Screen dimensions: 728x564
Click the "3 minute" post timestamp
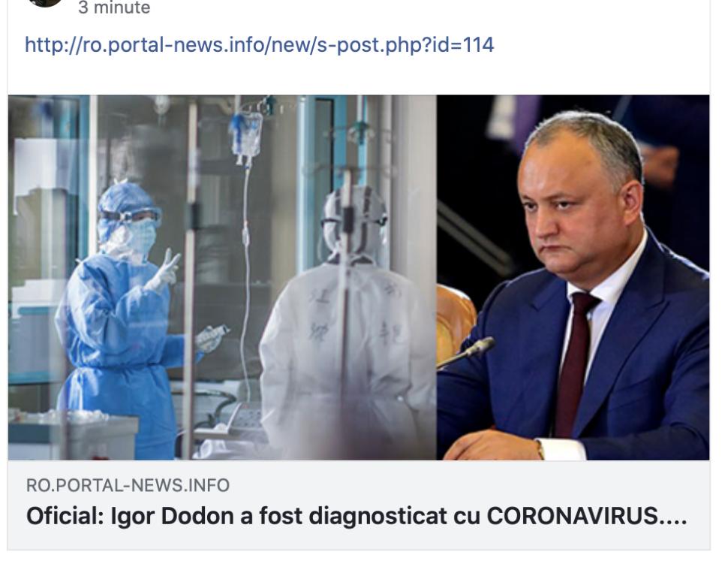114,8
